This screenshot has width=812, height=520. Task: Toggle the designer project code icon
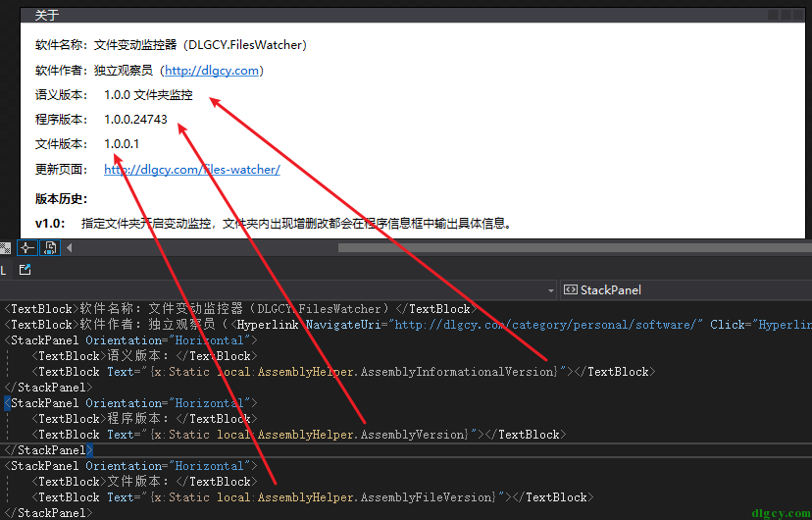pos(50,247)
